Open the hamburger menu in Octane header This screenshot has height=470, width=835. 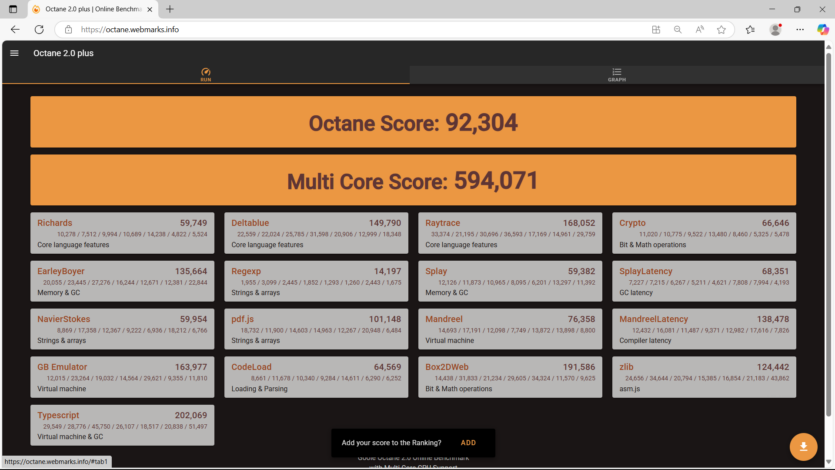(14, 53)
